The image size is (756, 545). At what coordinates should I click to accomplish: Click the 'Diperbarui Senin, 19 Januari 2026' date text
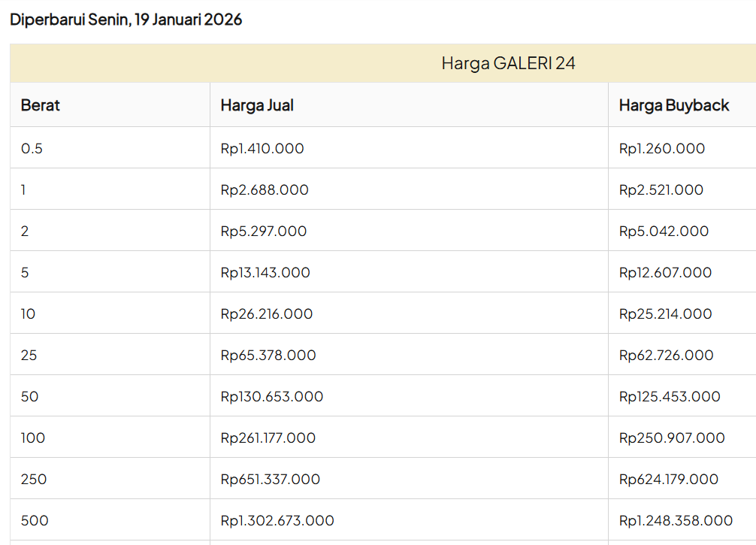pos(125,20)
